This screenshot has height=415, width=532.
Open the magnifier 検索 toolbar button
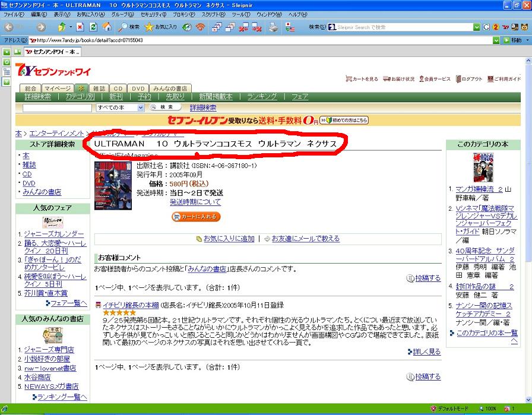pyautogui.click(x=129, y=27)
